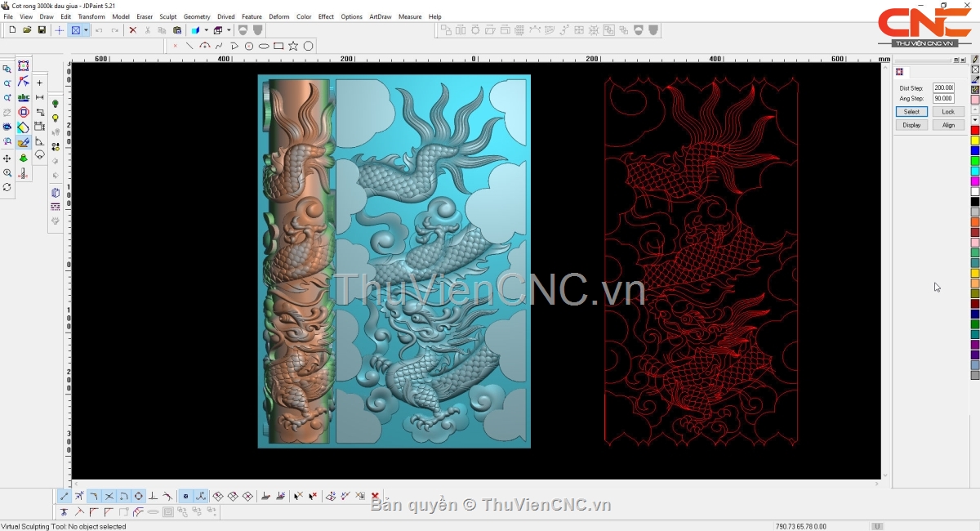Select the rectangle drawing tool
Screen dimensions: 980x531
[x=278, y=46]
